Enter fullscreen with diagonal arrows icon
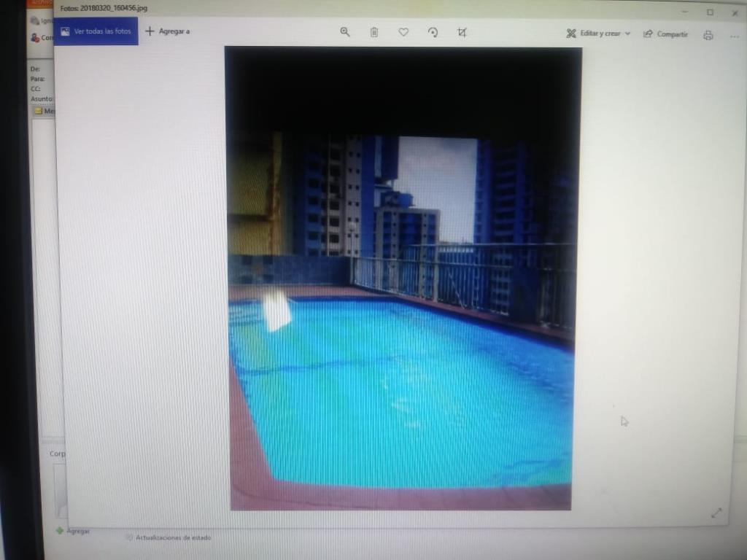 click(716, 513)
